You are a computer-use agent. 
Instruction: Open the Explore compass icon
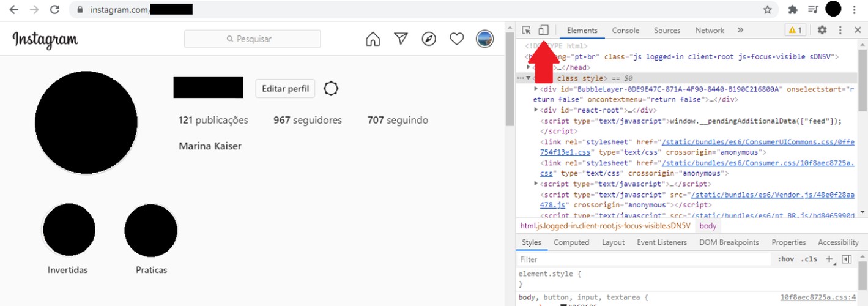click(429, 39)
